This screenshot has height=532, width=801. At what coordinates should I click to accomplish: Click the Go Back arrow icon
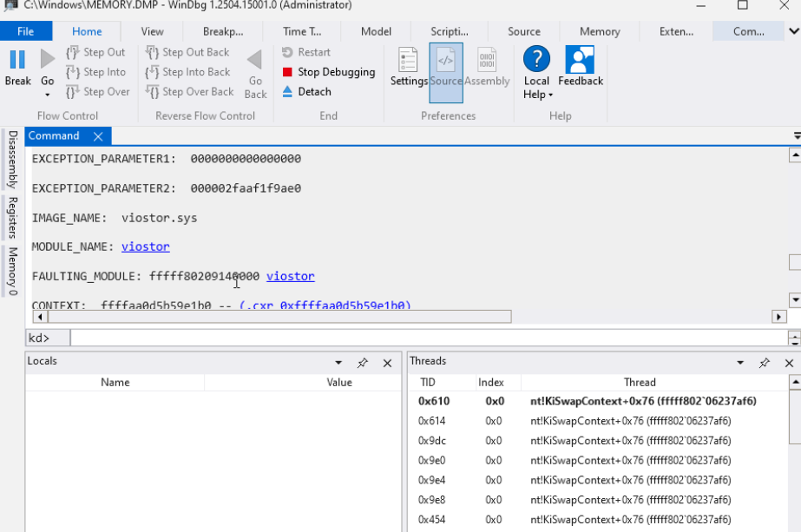click(x=255, y=60)
